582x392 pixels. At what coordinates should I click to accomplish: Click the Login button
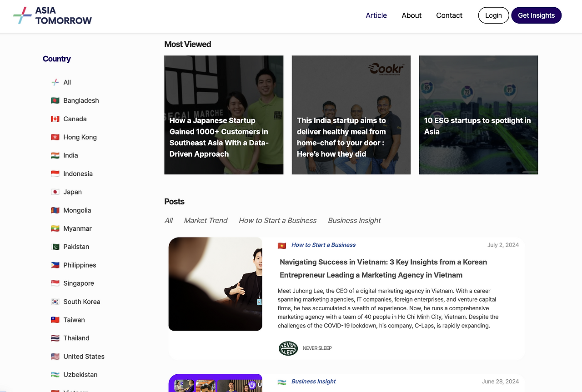pos(493,15)
